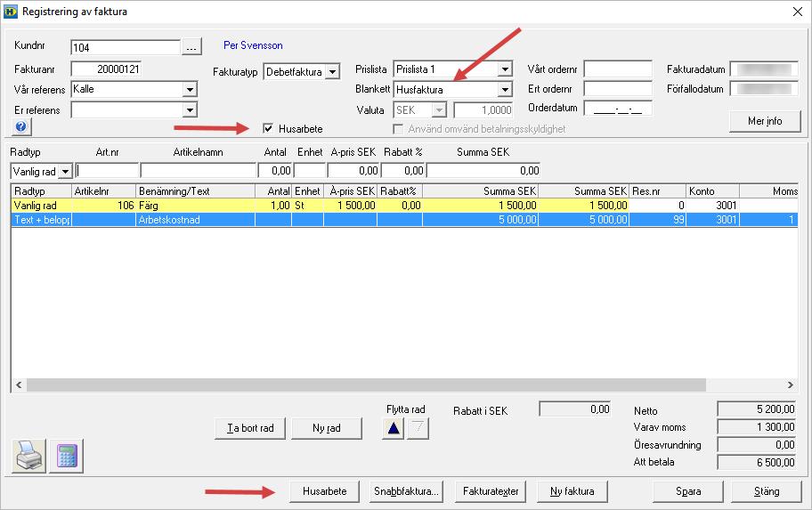Click the Summa SEK entry field
Viewport: 812px width, 510px height.
[x=483, y=170]
